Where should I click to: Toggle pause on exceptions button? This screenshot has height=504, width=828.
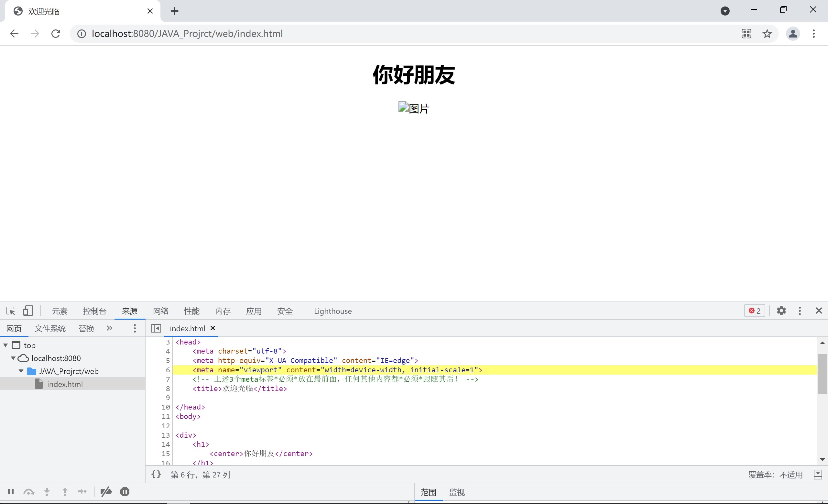[x=125, y=492]
